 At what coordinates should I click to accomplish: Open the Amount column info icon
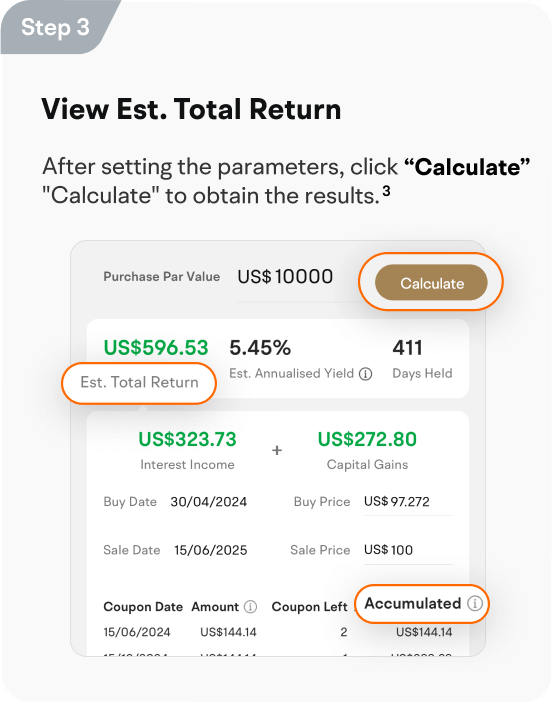coord(250,607)
